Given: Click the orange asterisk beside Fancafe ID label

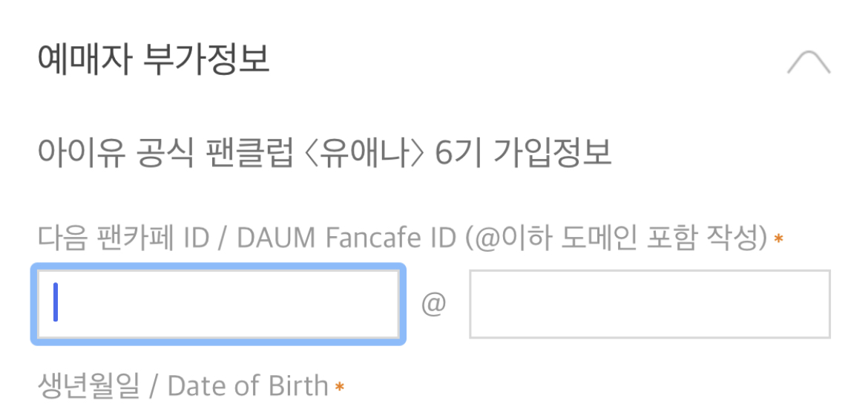Looking at the screenshot, I should [778, 240].
